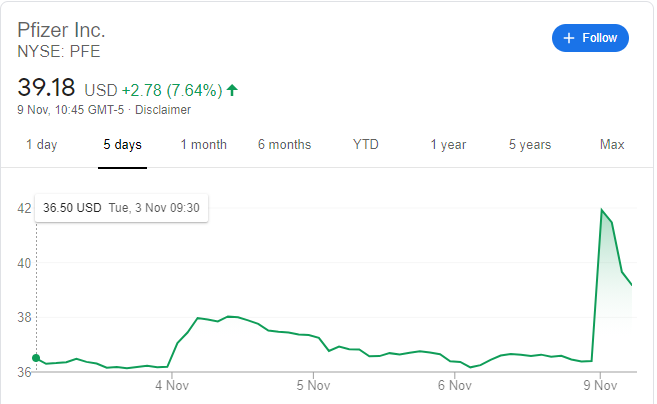This screenshot has height=404, width=657.
Task: Click the +2.78 (7.64%) change value
Action: 172,90
